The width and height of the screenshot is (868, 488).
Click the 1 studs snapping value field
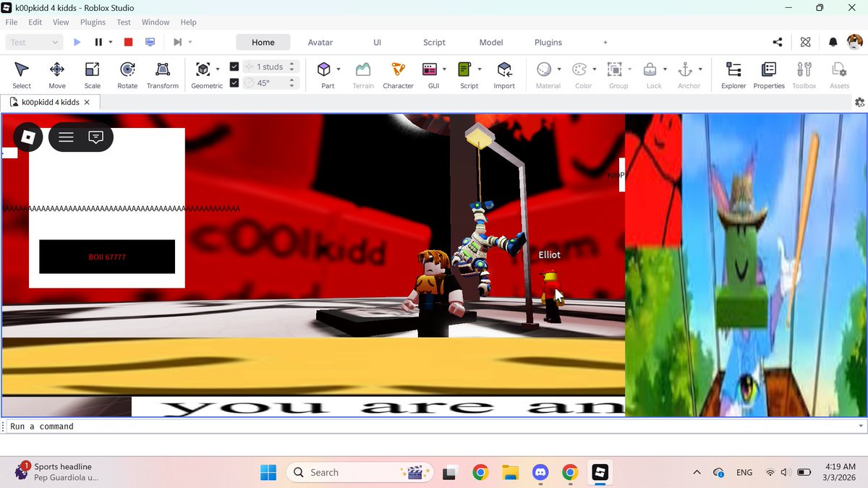[270, 67]
